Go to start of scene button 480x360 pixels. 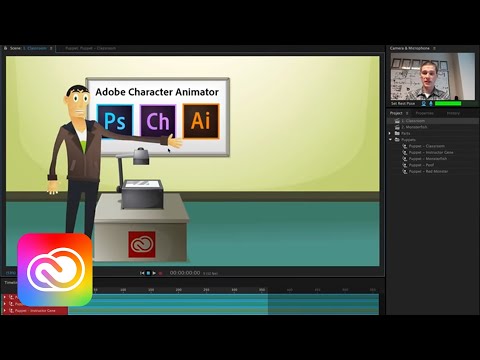[142, 273]
